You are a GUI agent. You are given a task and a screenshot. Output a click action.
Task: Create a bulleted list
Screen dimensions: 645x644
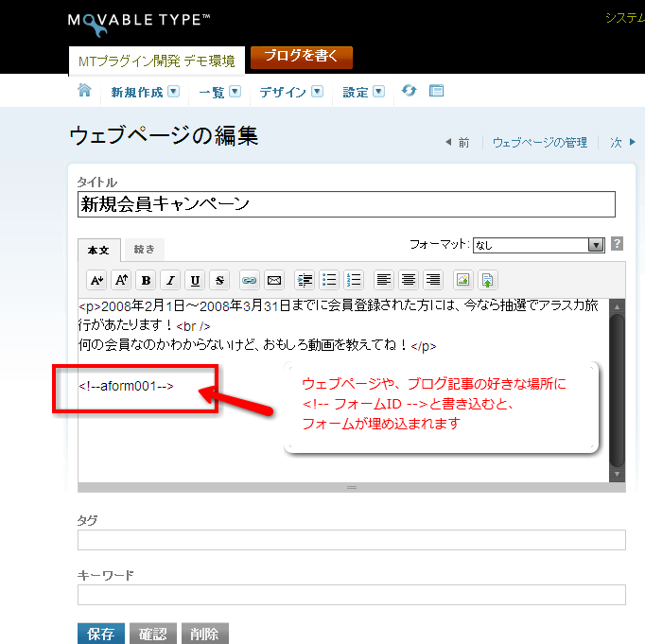click(329, 280)
